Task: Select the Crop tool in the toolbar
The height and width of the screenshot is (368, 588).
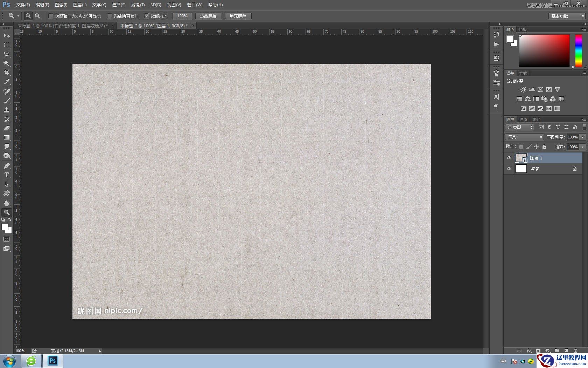Action: click(x=7, y=72)
